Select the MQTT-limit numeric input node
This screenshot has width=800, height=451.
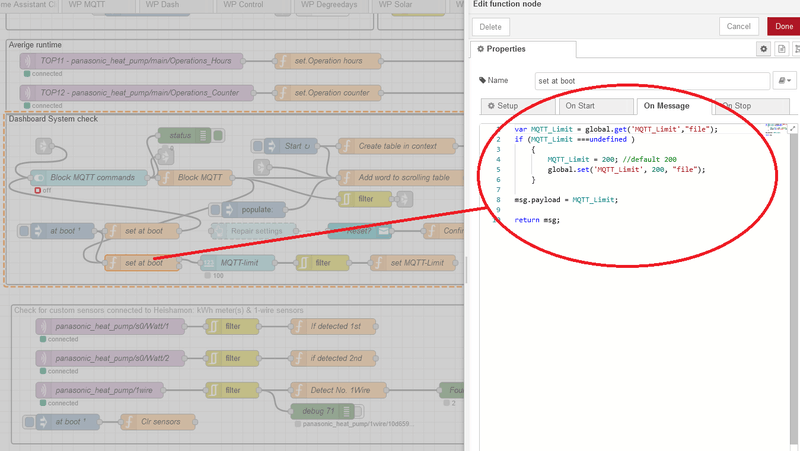(x=242, y=263)
